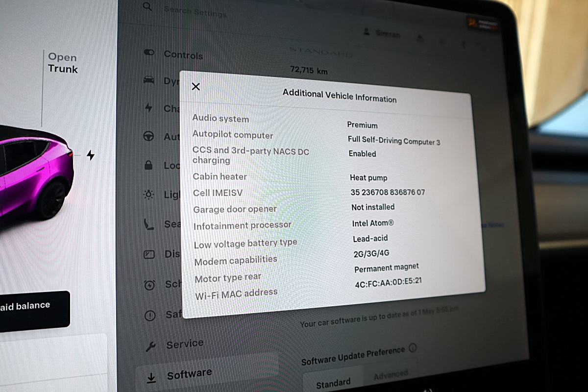Select the Motor type rear label
This screenshot has height=392, width=588.
point(228,278)
